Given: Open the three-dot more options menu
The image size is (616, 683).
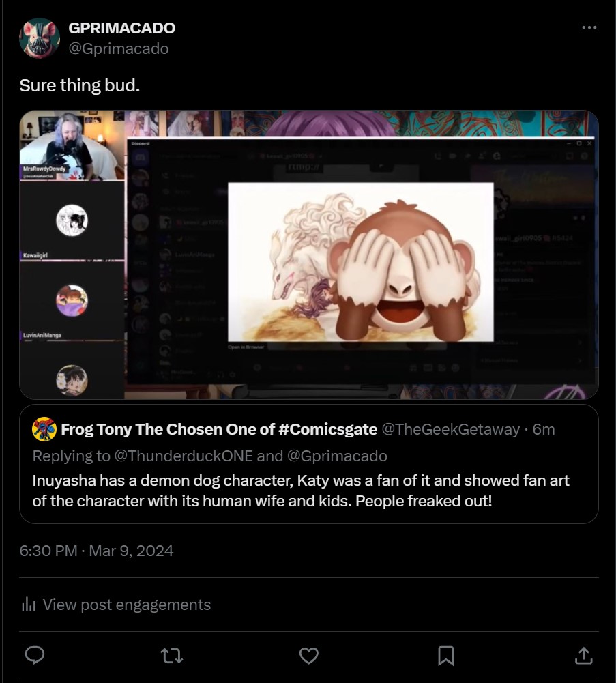Looking at the screenshot, I should (589, 27).
